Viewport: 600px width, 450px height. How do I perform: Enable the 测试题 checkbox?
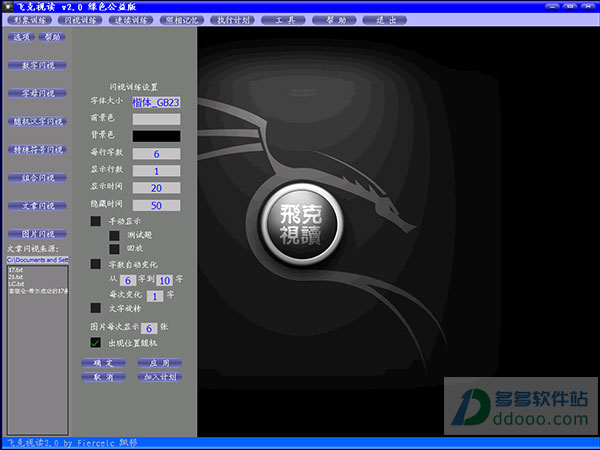coord(114,235)
